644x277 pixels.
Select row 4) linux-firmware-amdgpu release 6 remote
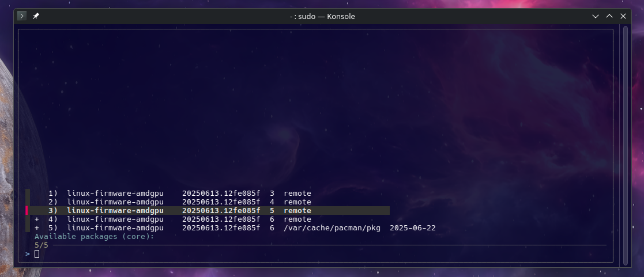point(173,219)
